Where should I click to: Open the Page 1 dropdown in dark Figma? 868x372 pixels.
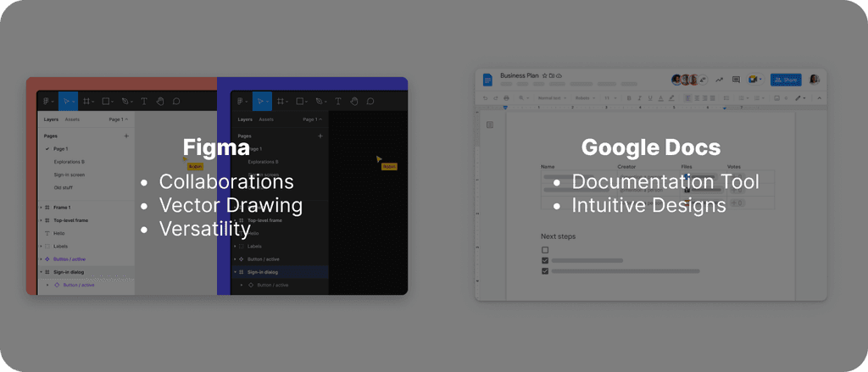313,119
